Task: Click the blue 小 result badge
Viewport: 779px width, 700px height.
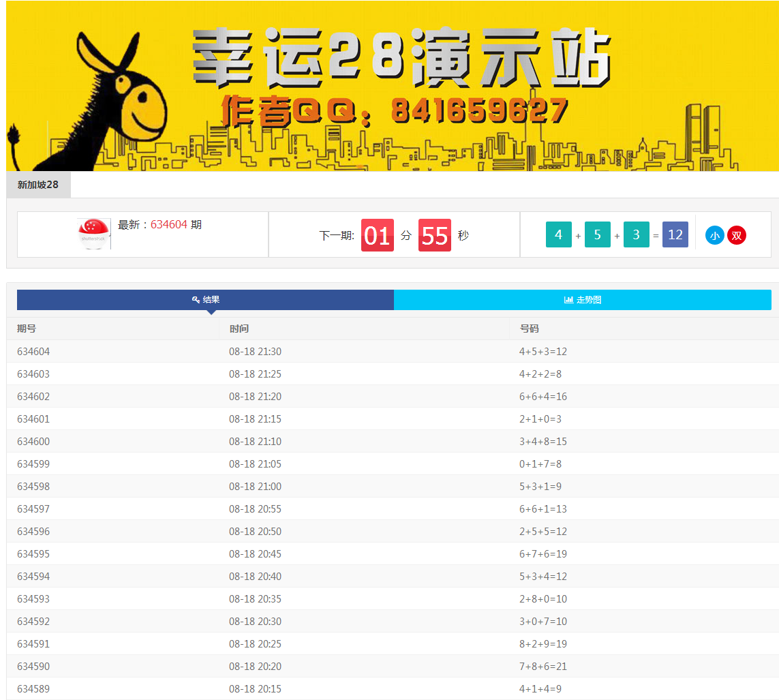Action: (x=714, y=235)
